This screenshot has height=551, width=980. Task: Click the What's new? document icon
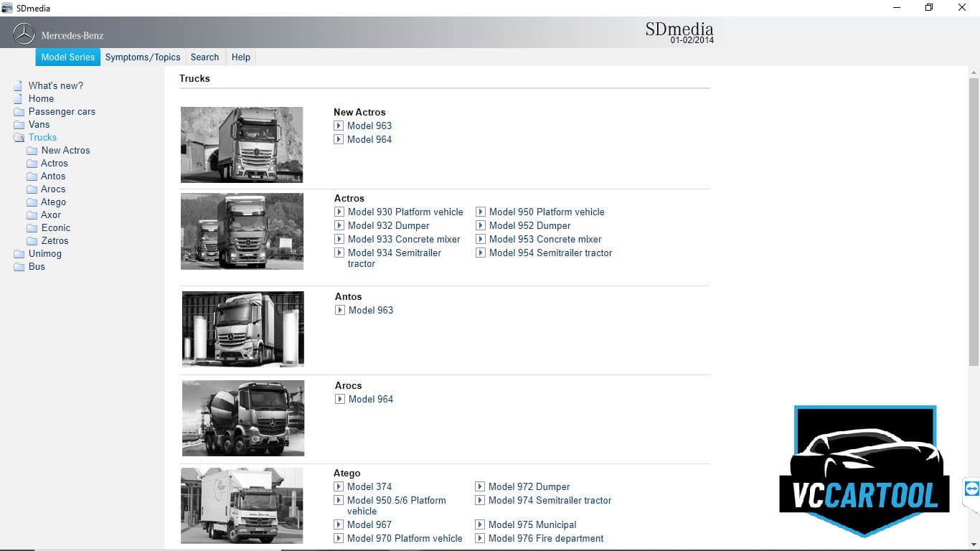click(18, 85)
